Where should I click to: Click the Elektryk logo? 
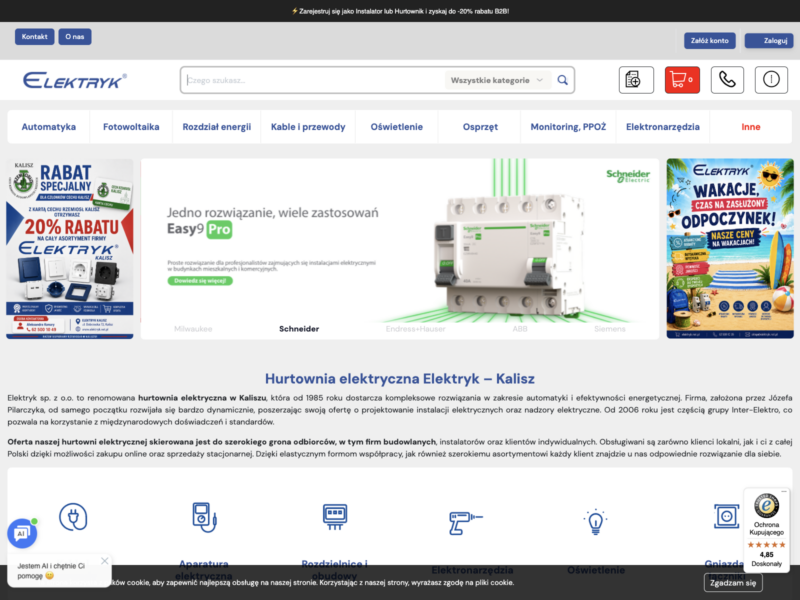[74, 80]
